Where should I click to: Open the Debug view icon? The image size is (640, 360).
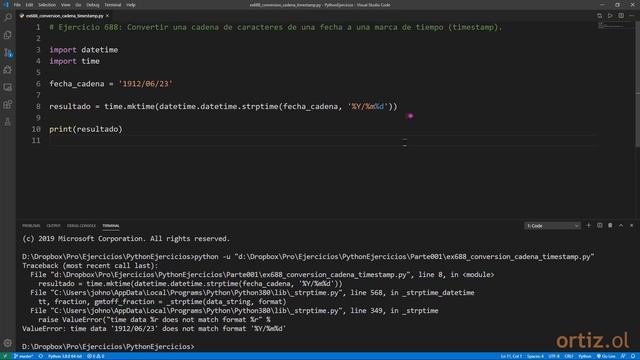(x=8, y=70)
